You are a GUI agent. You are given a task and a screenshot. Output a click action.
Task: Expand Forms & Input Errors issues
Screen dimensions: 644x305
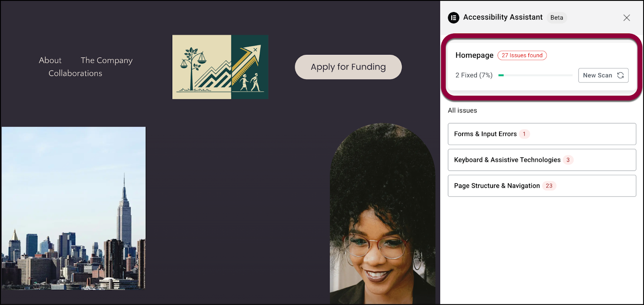(542, 134)
